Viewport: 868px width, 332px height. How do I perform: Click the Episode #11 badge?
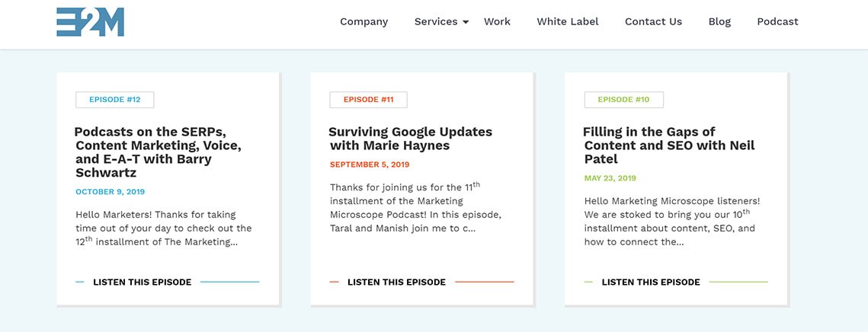coord(368,100)
